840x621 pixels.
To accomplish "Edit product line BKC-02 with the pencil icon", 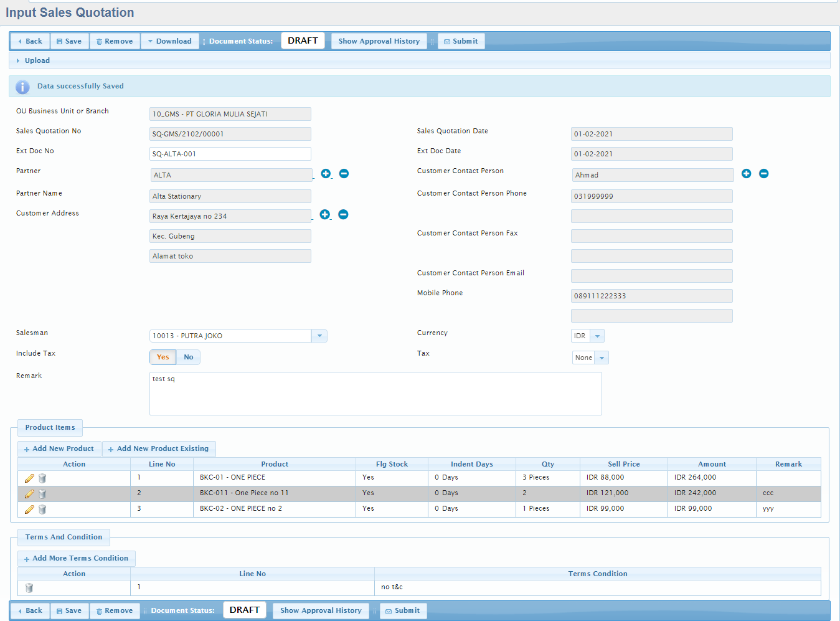I will pyautogui.click(x=29, y=510).
